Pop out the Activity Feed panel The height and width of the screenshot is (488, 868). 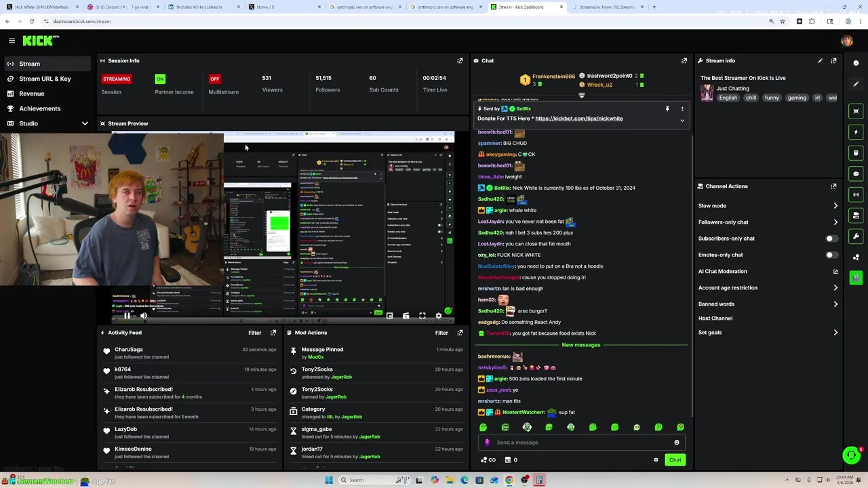[x=273, y=333]
